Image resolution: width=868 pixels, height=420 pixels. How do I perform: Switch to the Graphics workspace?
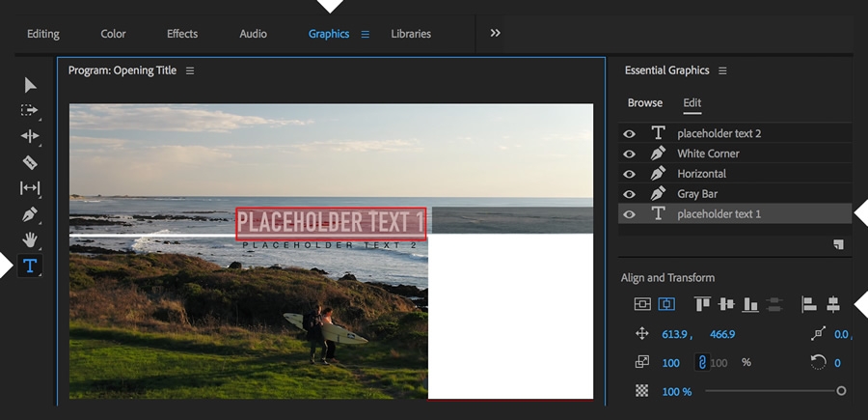[x=329, y=34]
